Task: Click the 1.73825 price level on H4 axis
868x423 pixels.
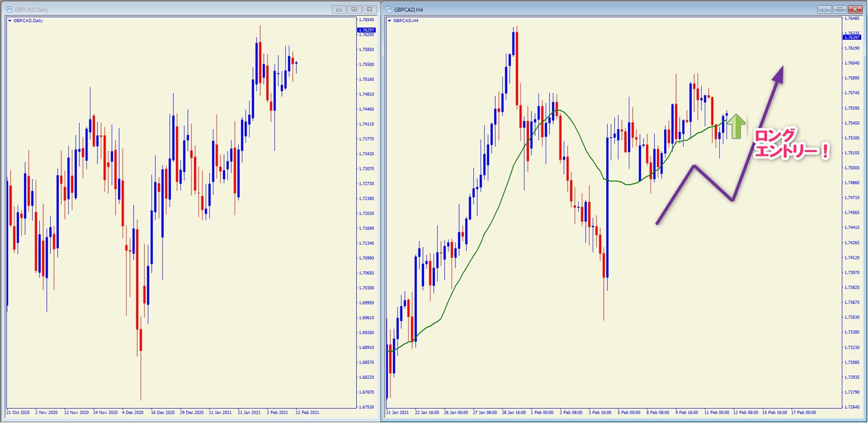Action: tap(852, 288)
